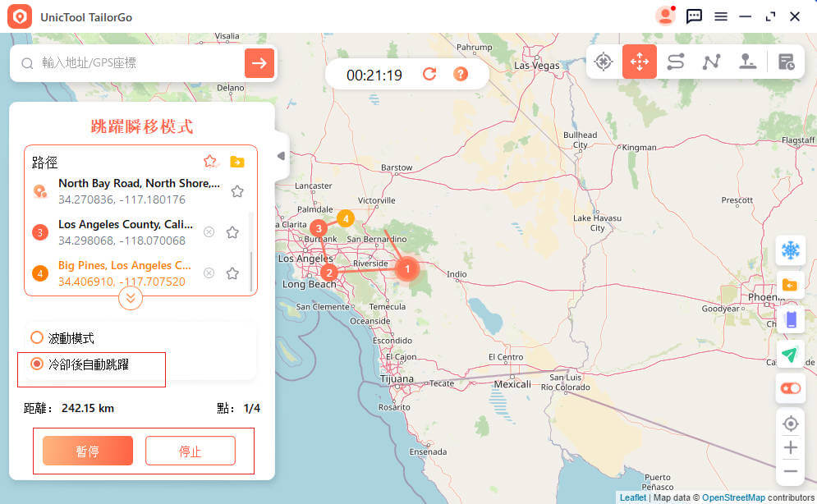Expand the route list with double chevron
Image resolution: width=817 pixels, height=504 pixels.
click(x=131, y=298)
